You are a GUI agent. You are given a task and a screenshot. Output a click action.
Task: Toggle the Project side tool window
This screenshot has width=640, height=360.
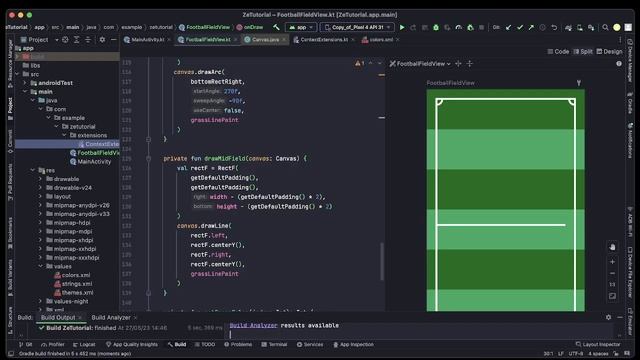coord(10,108)
